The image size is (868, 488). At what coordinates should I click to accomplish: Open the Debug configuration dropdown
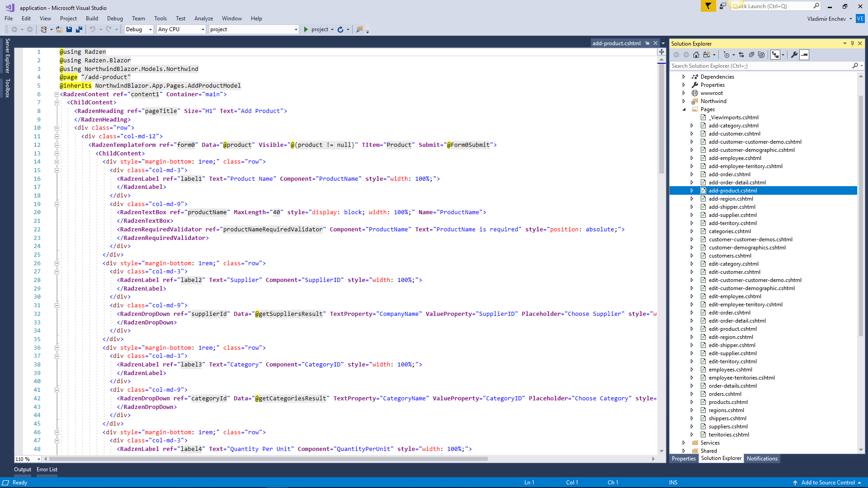139,29
